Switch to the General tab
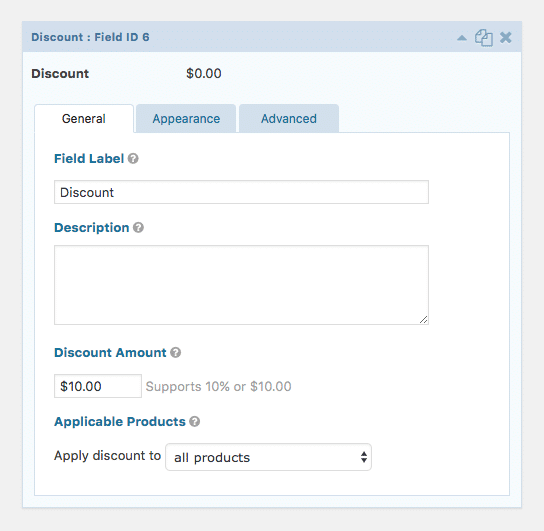This screenshot has height=531, width=544. [84, 119]
